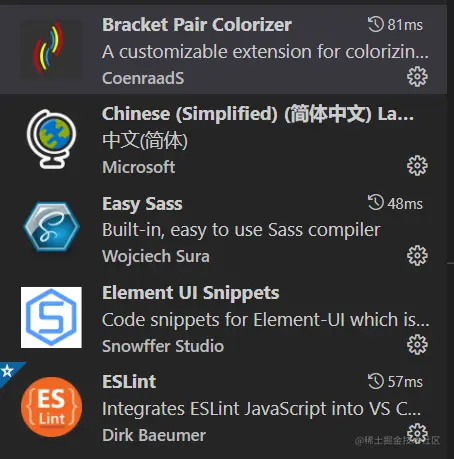Click the 81ms activation time indicator
This screenshot has height=459, width=454.
(x=395, y=25)
